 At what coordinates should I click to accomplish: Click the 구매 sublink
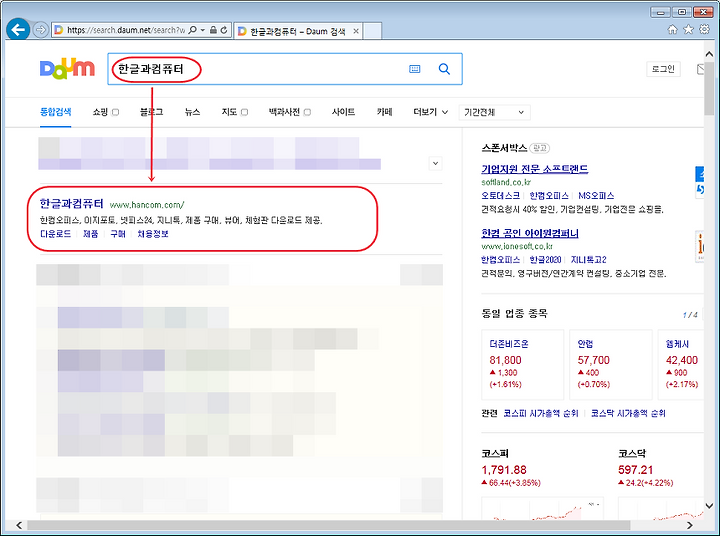[x=118, y=234]
